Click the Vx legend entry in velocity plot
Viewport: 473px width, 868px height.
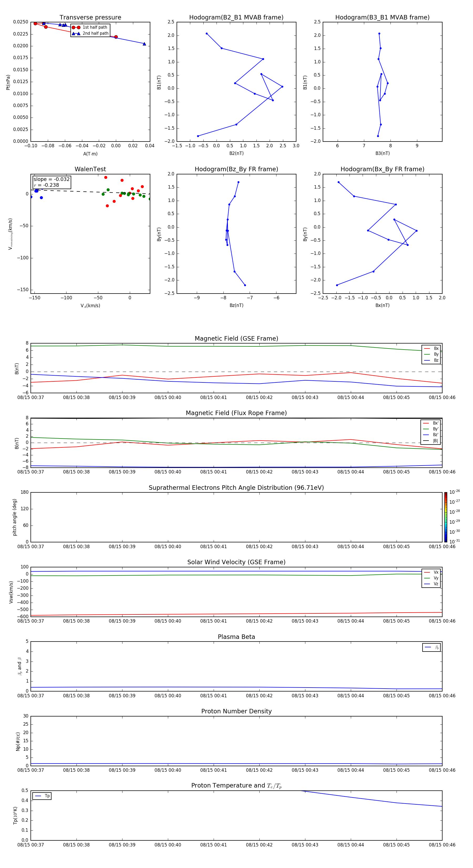(431, 572)
